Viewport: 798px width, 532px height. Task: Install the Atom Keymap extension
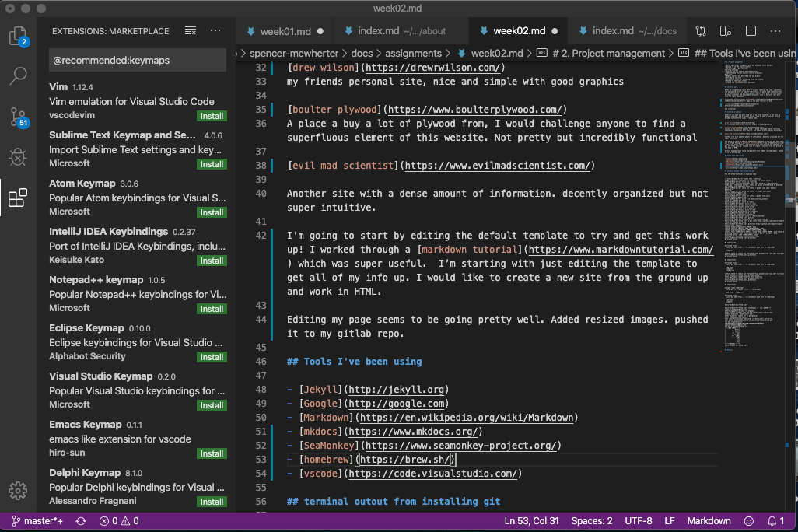pos(212,212)
